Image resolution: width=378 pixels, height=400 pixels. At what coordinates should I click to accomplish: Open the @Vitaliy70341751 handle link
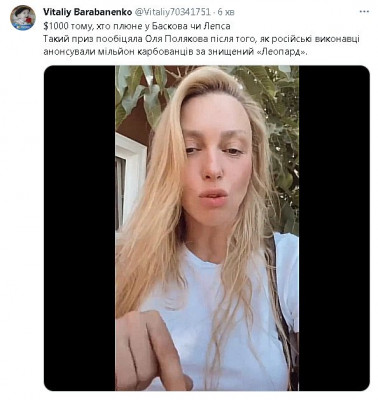tap(172, 12)
